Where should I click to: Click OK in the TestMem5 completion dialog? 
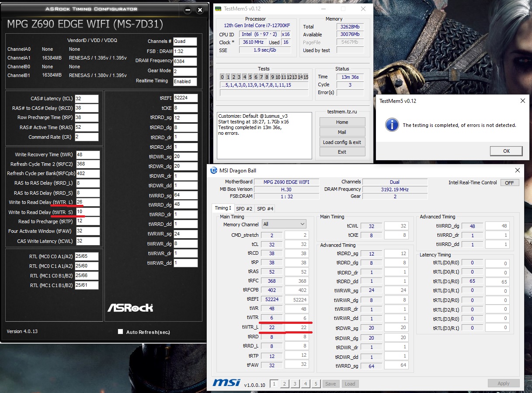(x=506, y=151)
